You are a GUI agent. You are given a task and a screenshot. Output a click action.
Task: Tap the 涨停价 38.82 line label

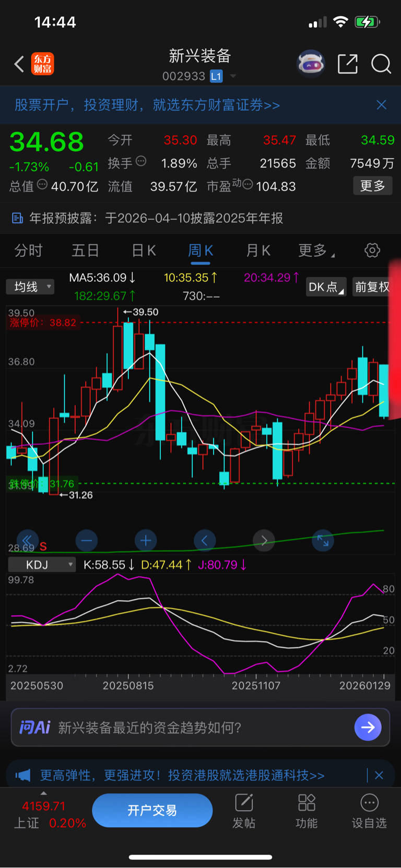(43, 323)
